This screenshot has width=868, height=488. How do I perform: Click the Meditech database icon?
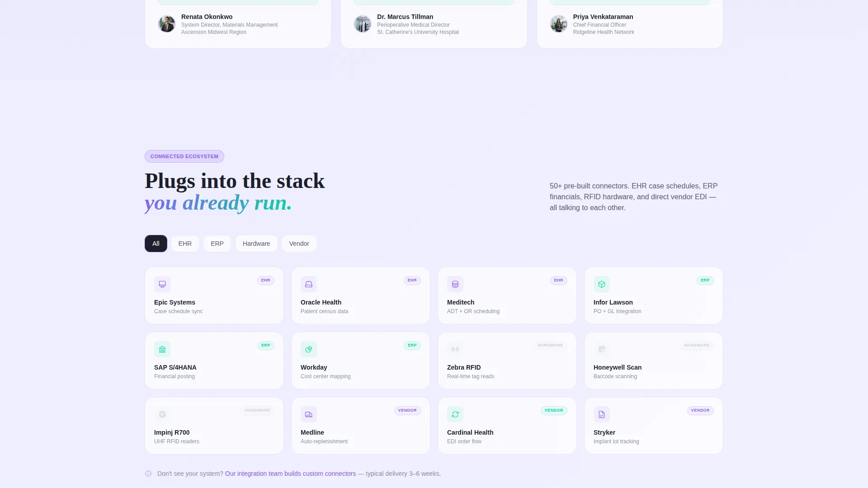tap(455, 284)
